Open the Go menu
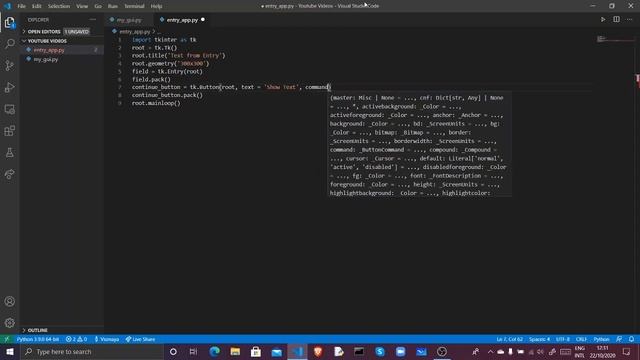 pyautogui.click(x=98, y=6)
